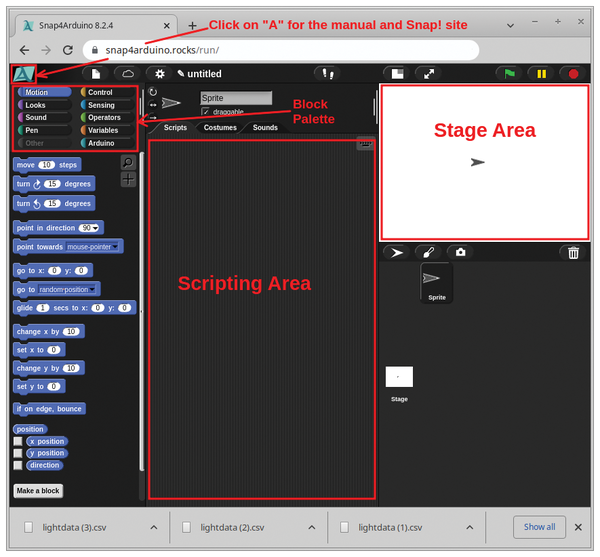Click the Make a block button
Screen dimensions: 600x557
(37, 491)
